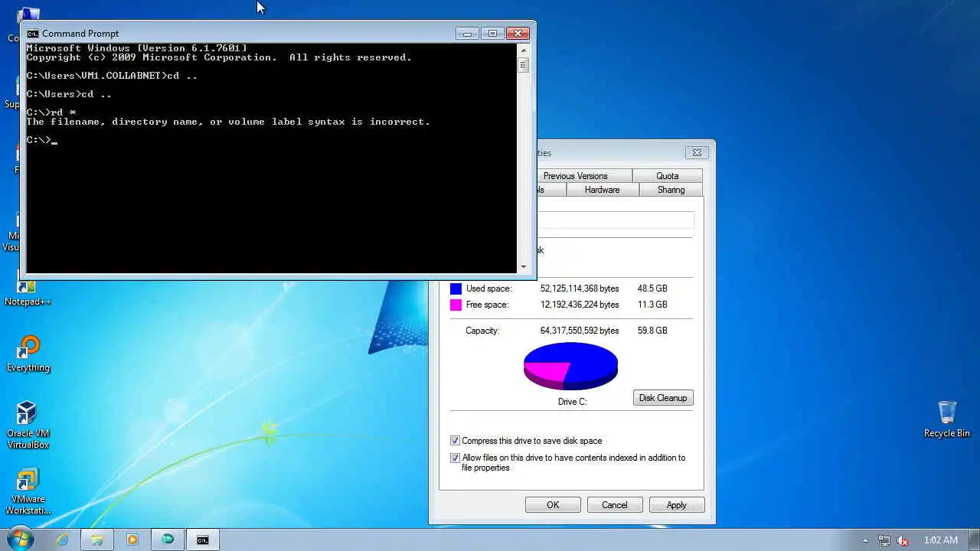Open the Sharing tab
This screenshot has width=980, height=551.
click(671, 190)
